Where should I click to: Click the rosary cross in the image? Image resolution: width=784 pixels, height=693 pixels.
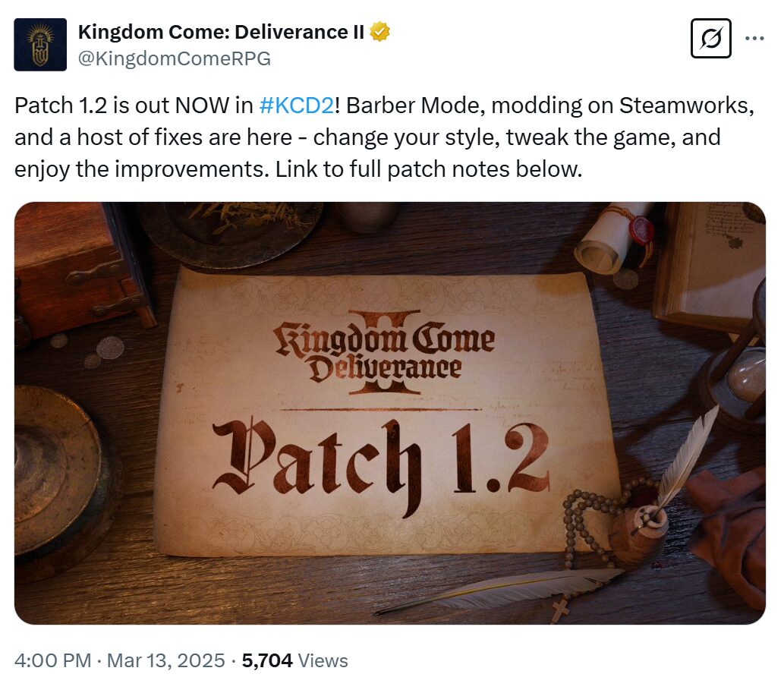pyautogui.click(x=560, y=610)
